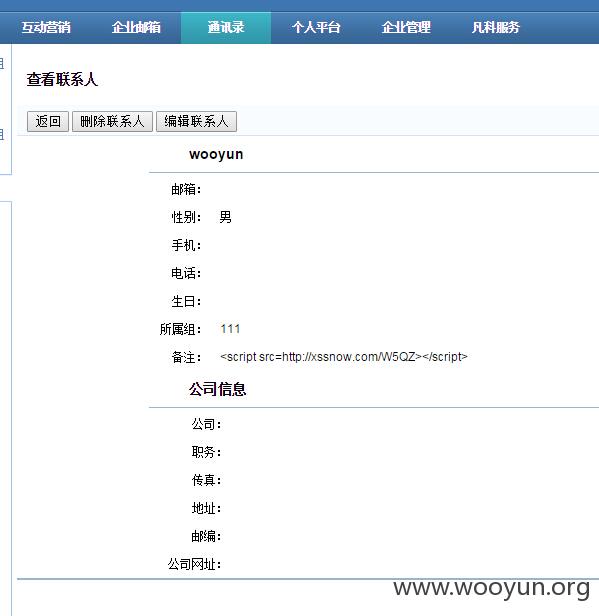This screenshot has height=616, width=599.
Task: Click the 性别 value 男
Action: click(x=225, y=217)
